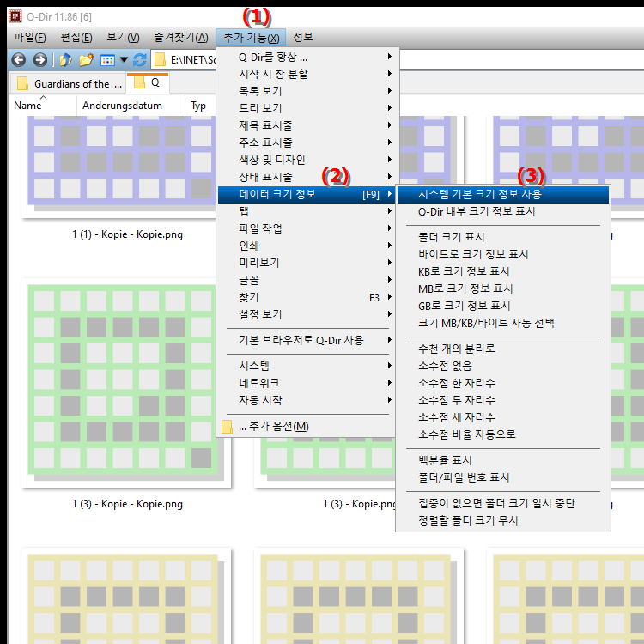
Task: Open the view mode dropdown arrow
Action: [124, 60]
